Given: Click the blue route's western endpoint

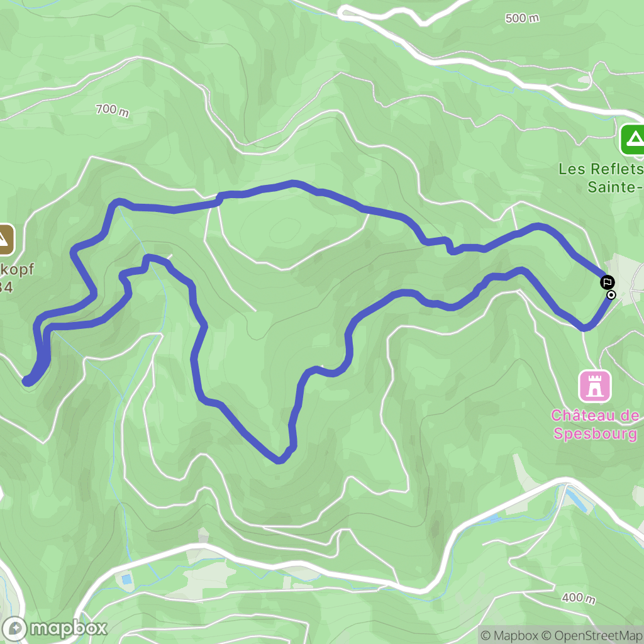Looking at the screenshot, I should [x=27, y=382].
